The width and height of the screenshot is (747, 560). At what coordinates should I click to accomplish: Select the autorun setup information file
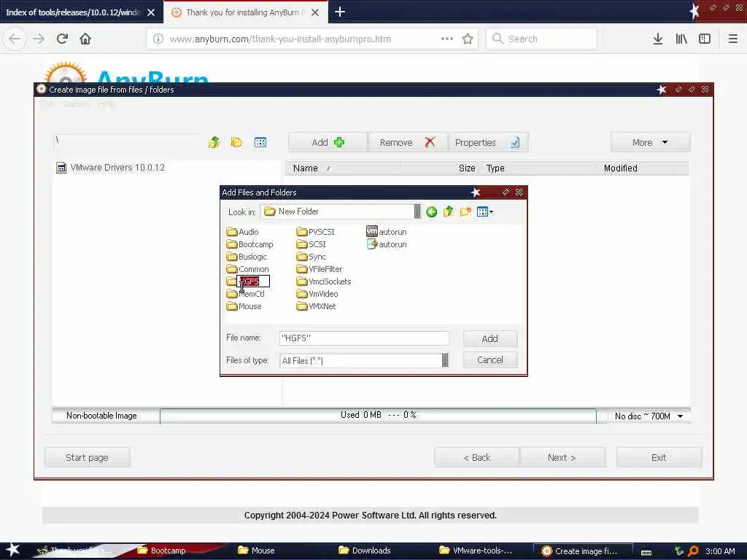coord(387,244)
